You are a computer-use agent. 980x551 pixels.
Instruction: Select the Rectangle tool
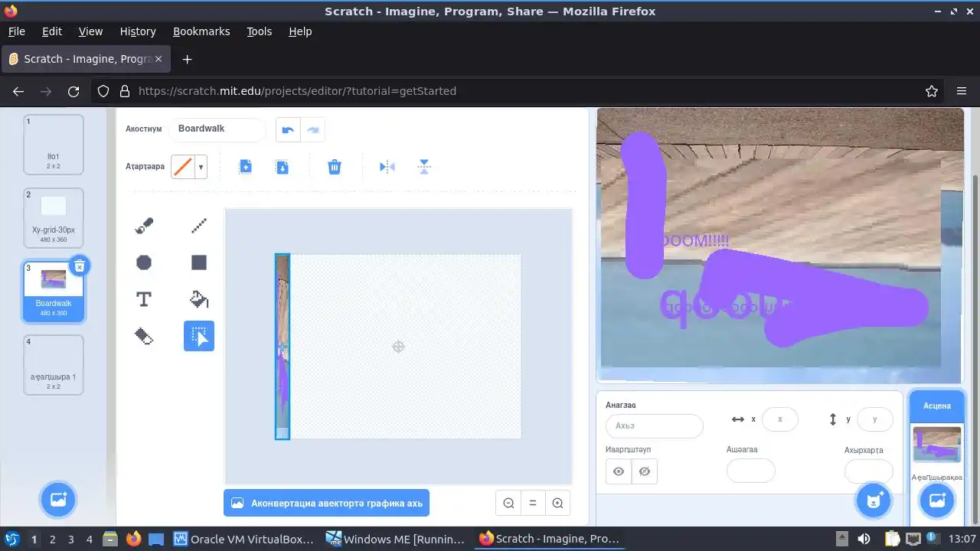(199, 262)
